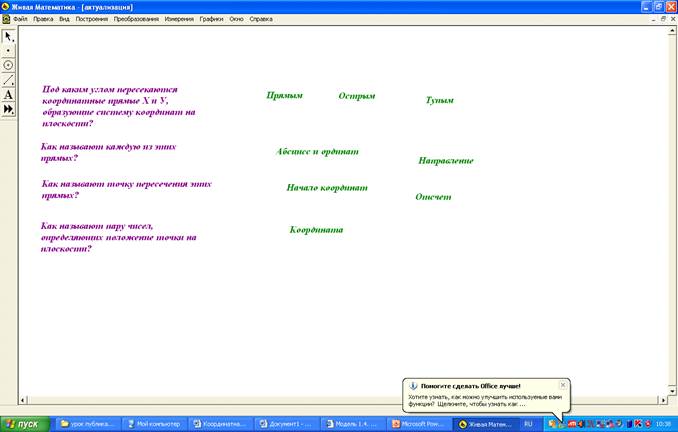This screenshot has width=678, height=432.
Task: Open the Правка menu
Action: [43, 19]
